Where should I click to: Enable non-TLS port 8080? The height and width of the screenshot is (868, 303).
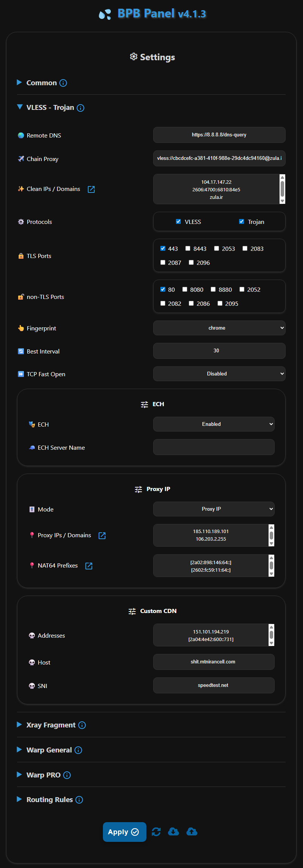[185, 289]
